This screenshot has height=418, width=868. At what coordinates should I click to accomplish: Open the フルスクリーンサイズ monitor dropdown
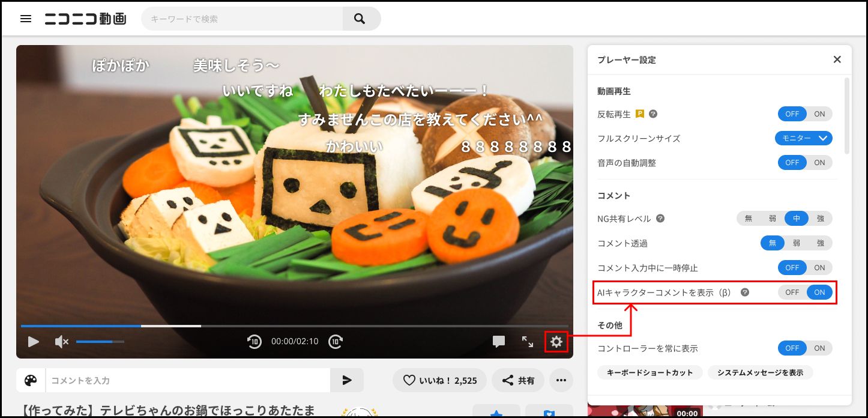tap(803, 138)
